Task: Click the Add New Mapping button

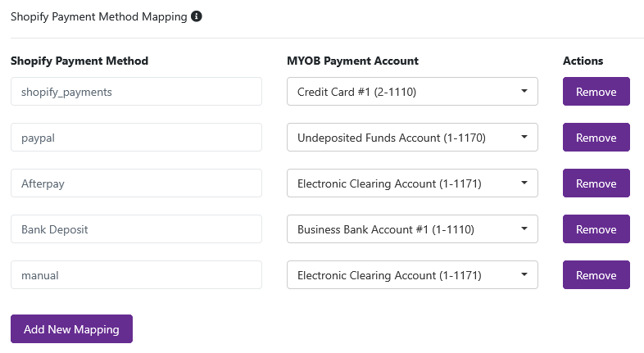Action: pyautogui.click(x=71, y=328)
